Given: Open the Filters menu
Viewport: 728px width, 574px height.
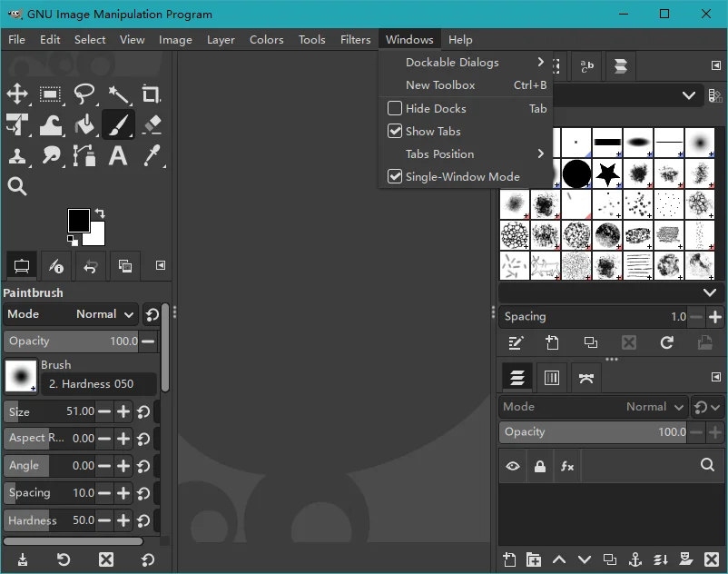Looking at the screenshot, I should point(355,39).
